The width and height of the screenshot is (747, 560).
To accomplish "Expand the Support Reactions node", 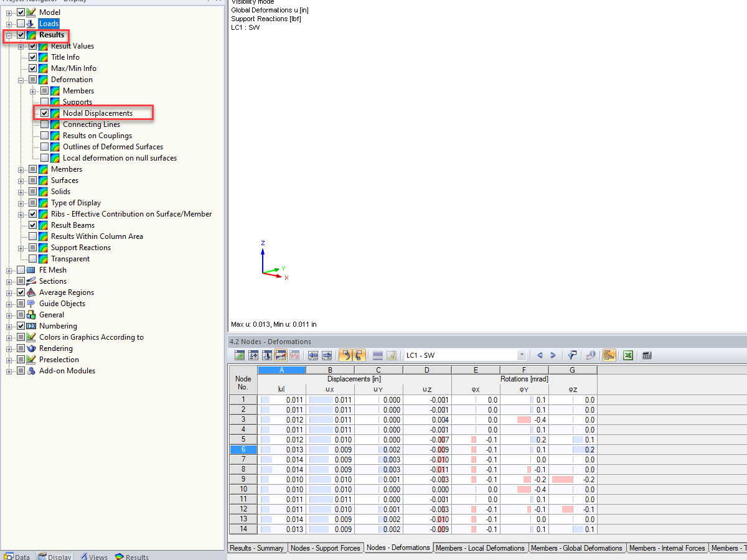I will pyautogui.click(x=21, y=248).
